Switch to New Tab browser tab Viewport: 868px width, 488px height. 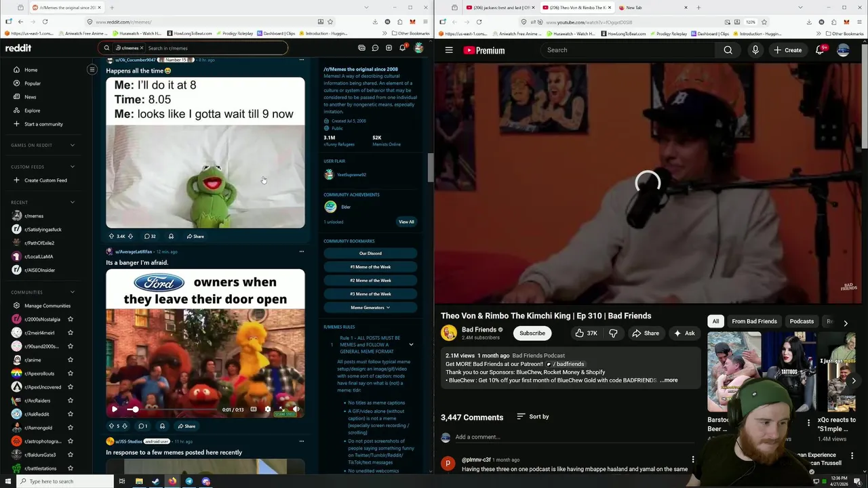point(651,7)
